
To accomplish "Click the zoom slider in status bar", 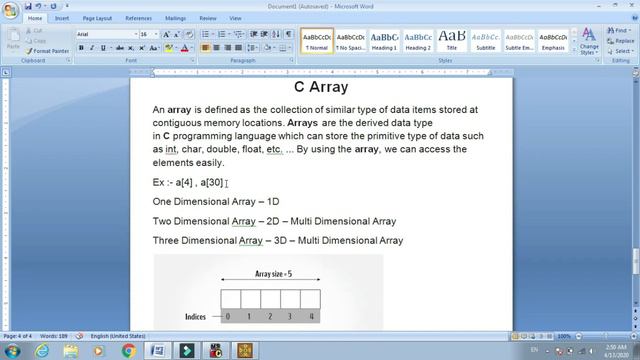I will pyautogui.click(x=606, y=336).
